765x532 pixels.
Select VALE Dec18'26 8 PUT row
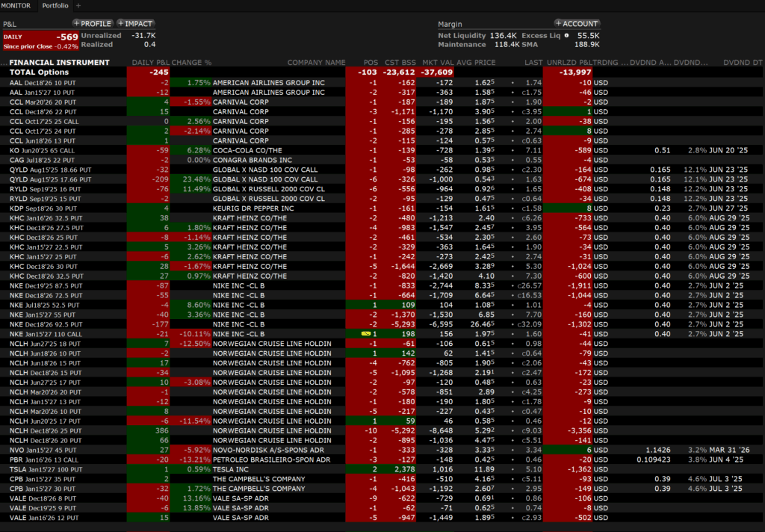(382, 498)
